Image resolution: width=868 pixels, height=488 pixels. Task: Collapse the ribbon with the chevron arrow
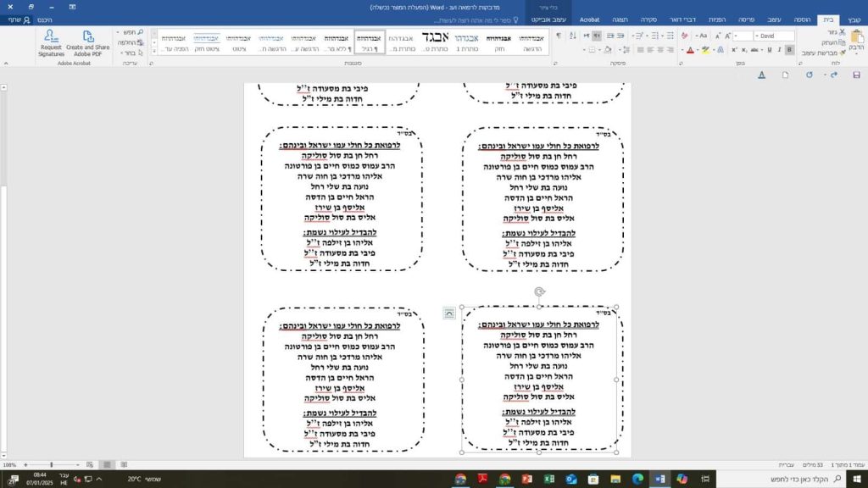(6, 64)
